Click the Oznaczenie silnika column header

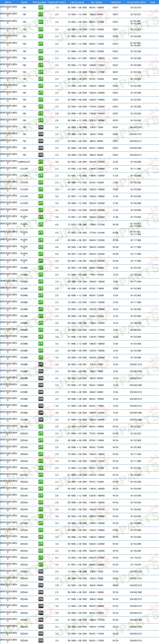click(x=136, y=2)
